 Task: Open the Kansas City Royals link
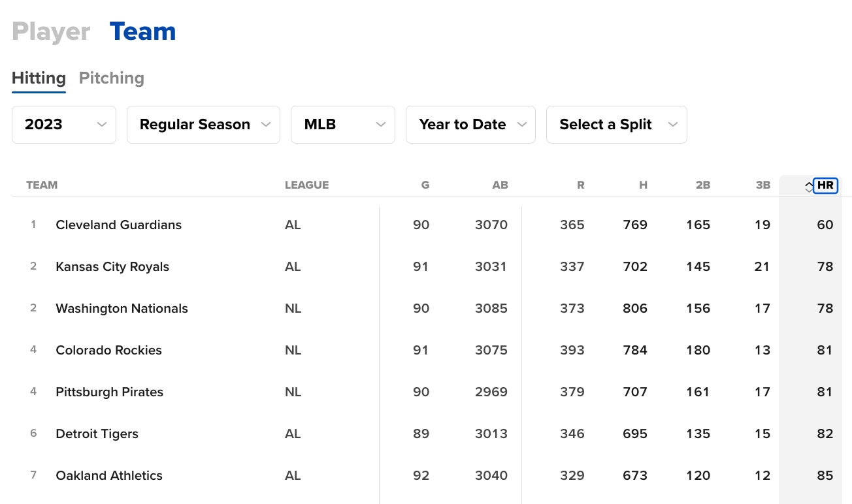coord(112,266)
